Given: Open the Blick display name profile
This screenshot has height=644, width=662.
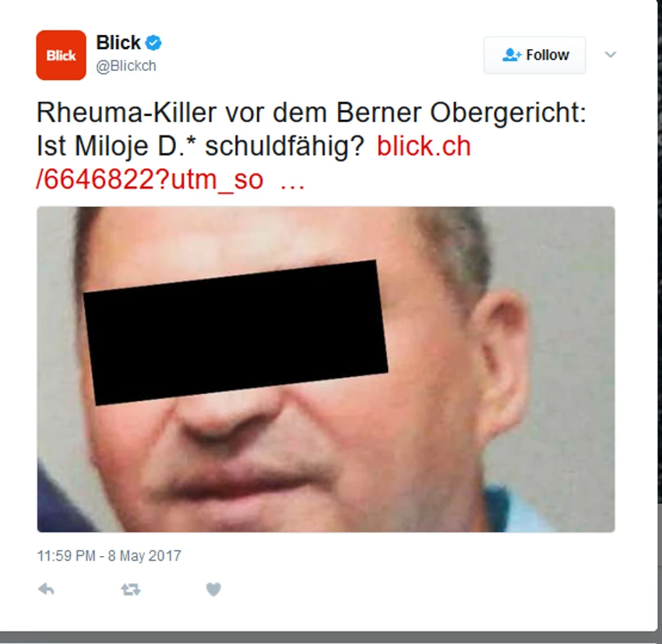Looking at the screenshot, I should point(118,42).
